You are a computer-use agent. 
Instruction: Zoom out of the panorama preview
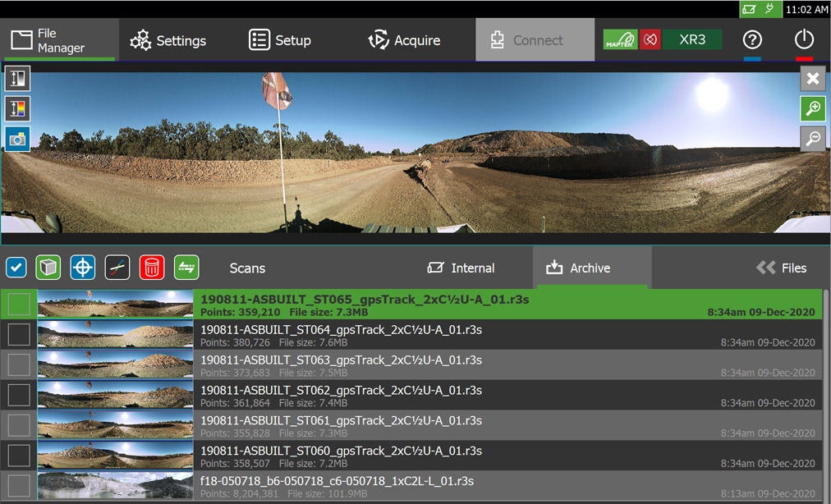(x=812, y=139)
